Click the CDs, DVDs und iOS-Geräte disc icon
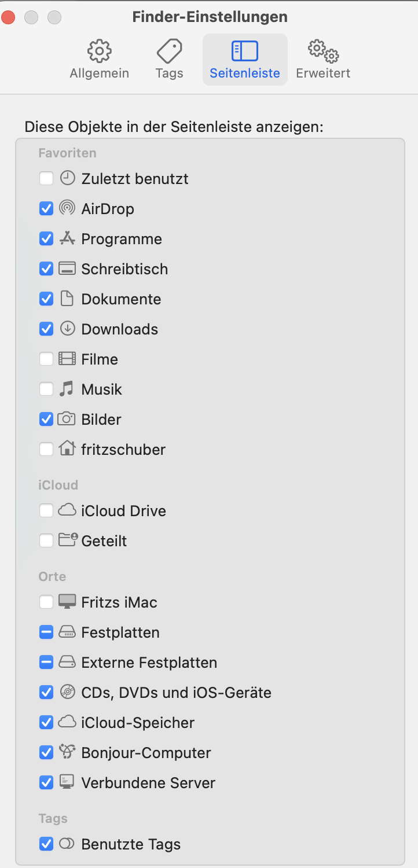Viewport: 418px width, 868px height. (x=67, y=692)
